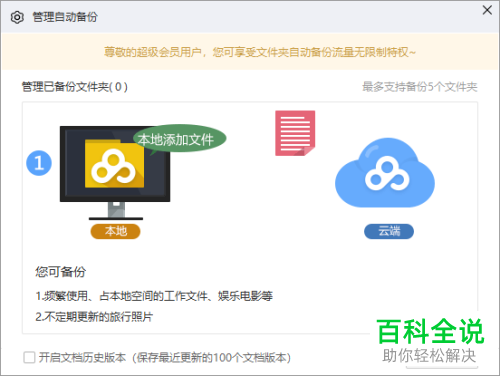The height and width of the screenshot is (376, 500).
Task: Click the 尊敬的超级会员用户 banner message
Action: [x=260, y=52]
